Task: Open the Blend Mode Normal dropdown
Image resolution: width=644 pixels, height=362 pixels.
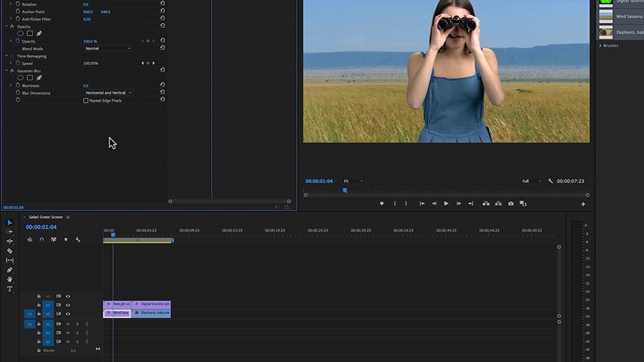Action: click(x=108, y=49)
